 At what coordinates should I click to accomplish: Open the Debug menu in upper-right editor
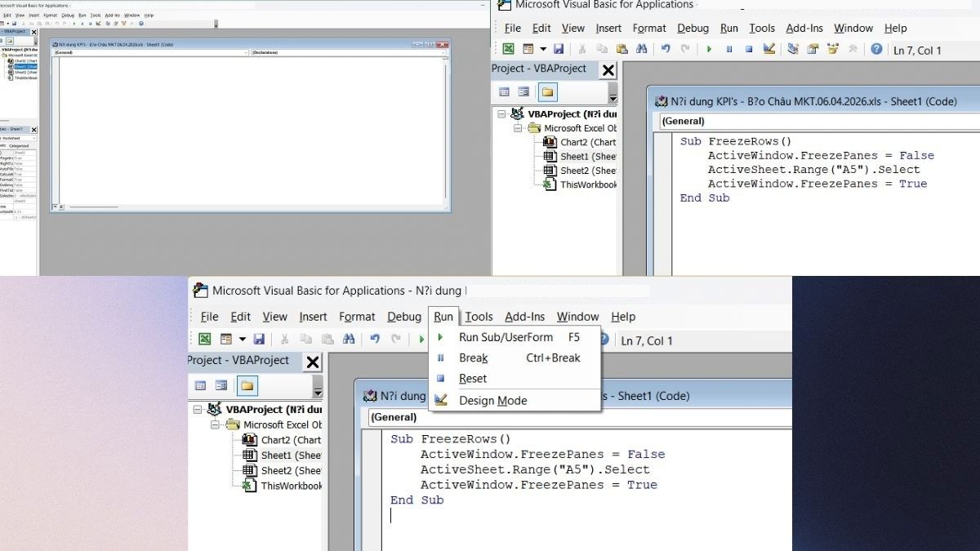(x=693, y=28)
